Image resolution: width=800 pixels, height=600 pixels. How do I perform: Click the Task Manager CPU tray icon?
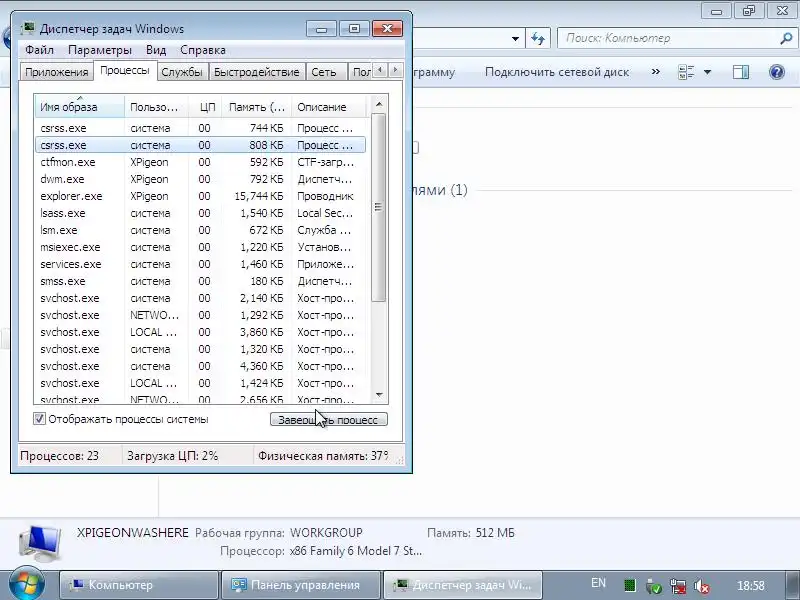pyautogui.click(x=630, y=586)
